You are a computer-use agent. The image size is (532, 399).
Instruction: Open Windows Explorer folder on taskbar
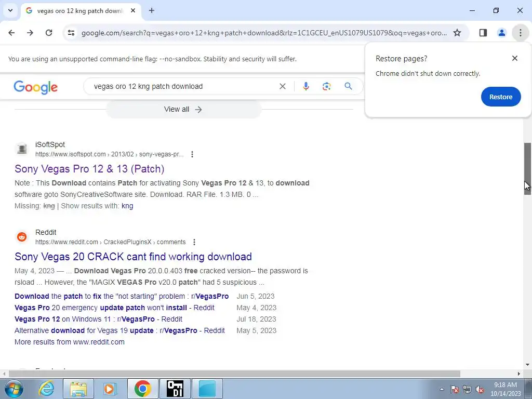click(78, 389)
